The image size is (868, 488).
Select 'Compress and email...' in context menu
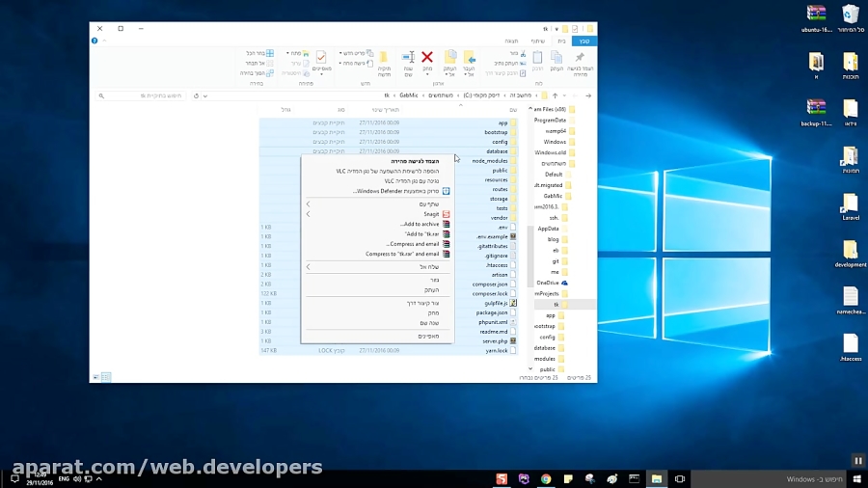click(x=414, y=244)
